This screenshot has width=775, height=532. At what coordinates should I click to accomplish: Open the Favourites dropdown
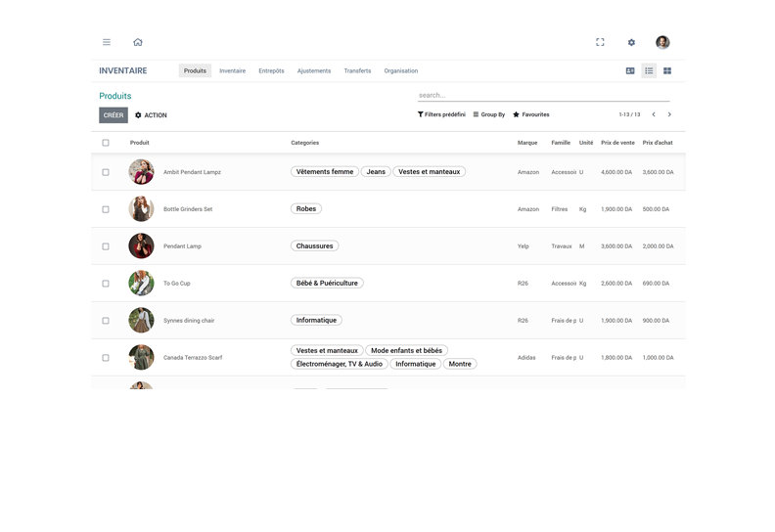tap(531, 114)
